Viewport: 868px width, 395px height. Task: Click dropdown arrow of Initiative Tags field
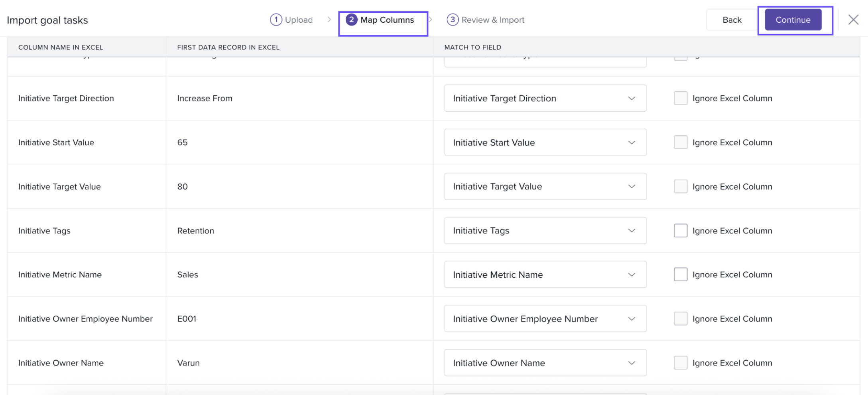click(632, 231)
